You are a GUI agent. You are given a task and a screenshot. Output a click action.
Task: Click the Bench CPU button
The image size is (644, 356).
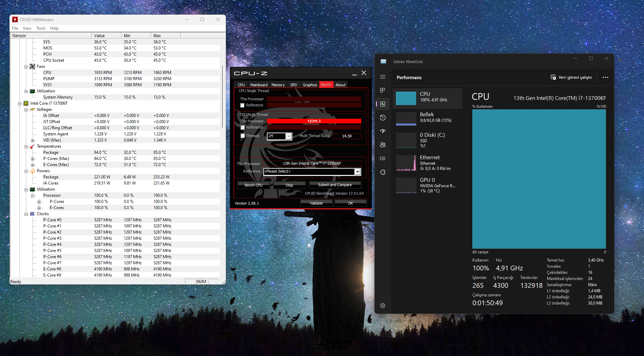[x=253, y=185]
